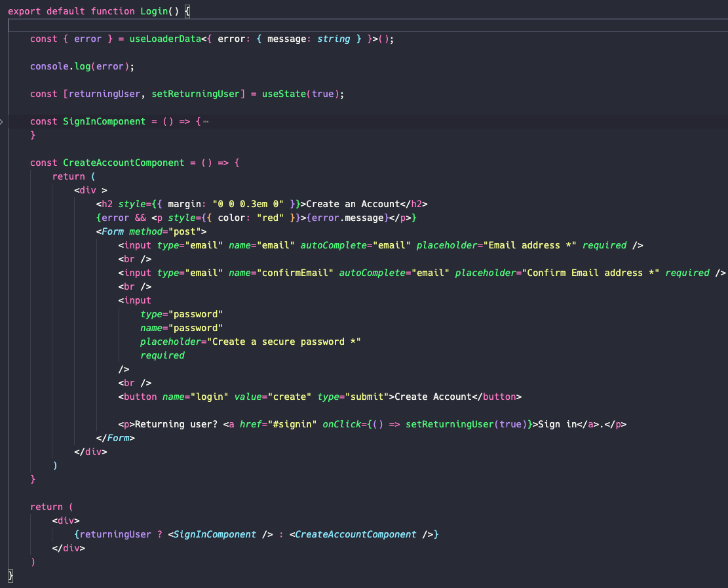Click placeholder "Create a secure password *"
This screenshot has width=728, height=588.
tap(251, 342)
